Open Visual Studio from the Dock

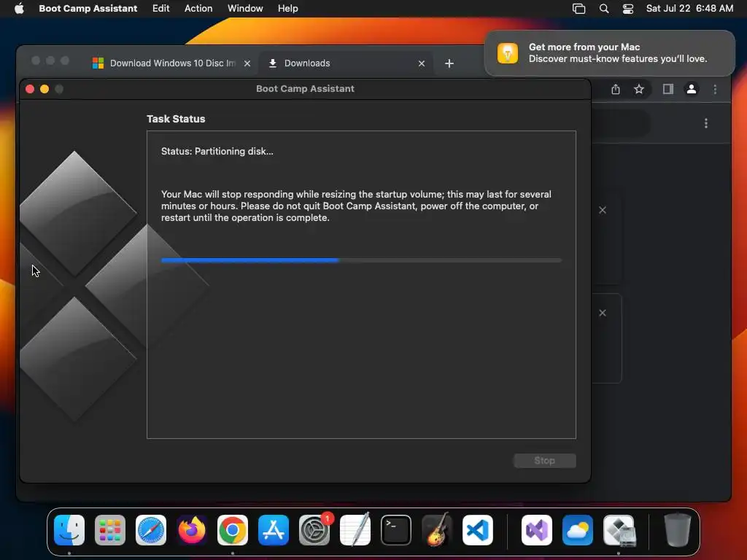[x=537, y=530]
